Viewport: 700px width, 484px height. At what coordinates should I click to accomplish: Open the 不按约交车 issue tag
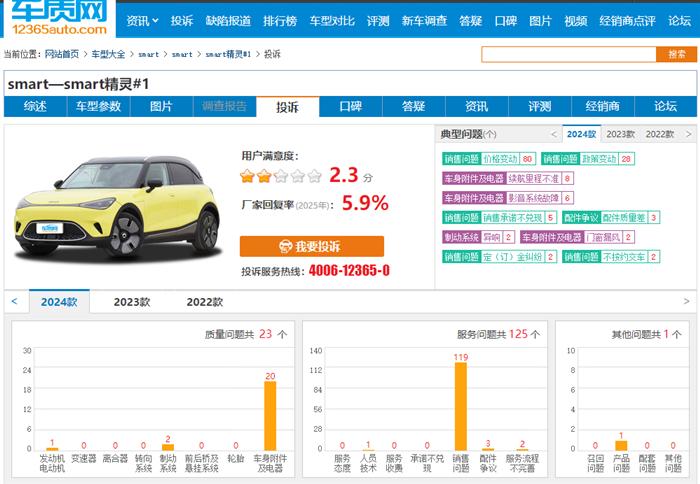tap(611, 257)
